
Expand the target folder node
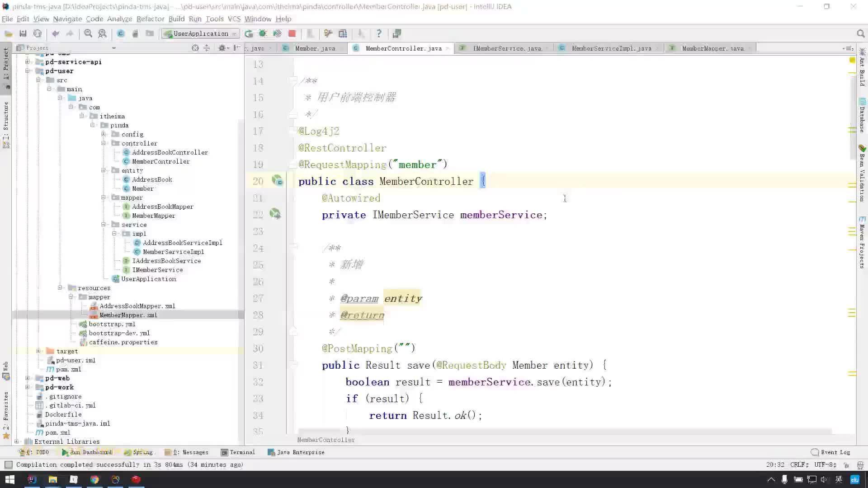click(38, 351)
